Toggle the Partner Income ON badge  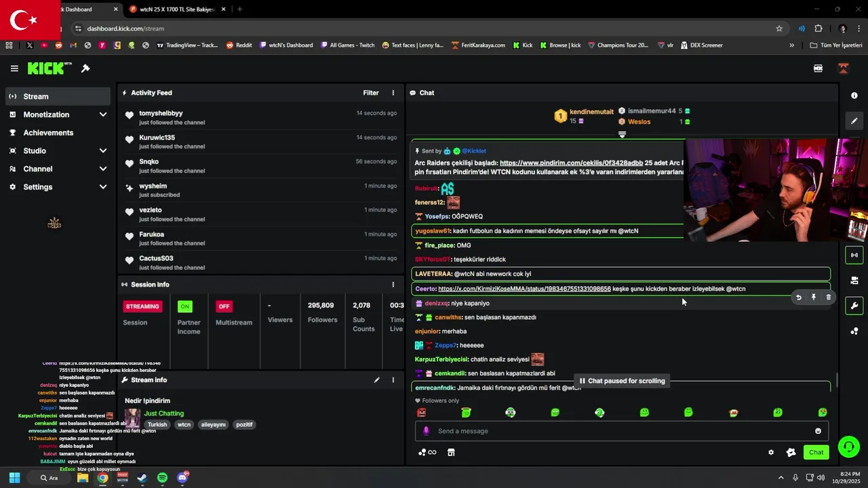[x=184, y=306]
